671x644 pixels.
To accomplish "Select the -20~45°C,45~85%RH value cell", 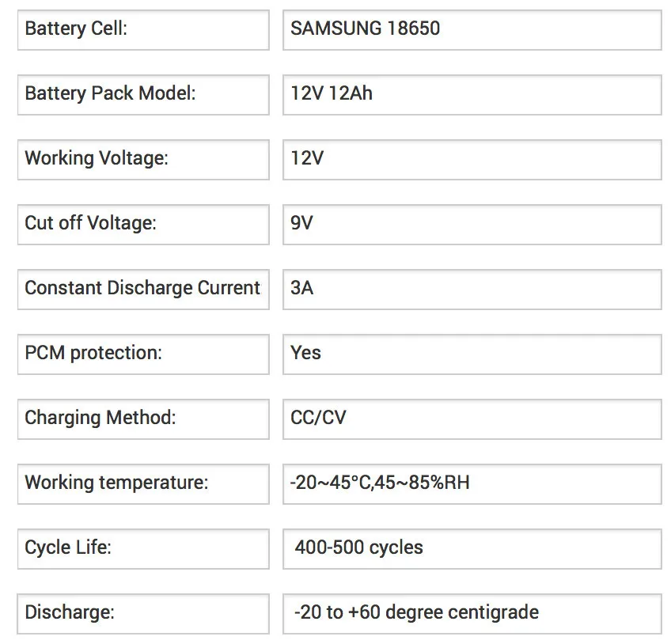I will click(472, 484).
